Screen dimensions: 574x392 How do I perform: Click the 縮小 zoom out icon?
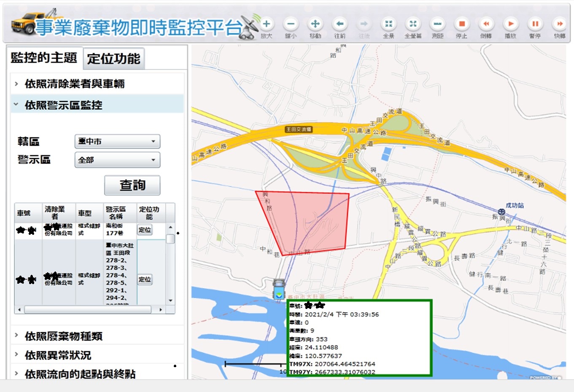[291, 24]
